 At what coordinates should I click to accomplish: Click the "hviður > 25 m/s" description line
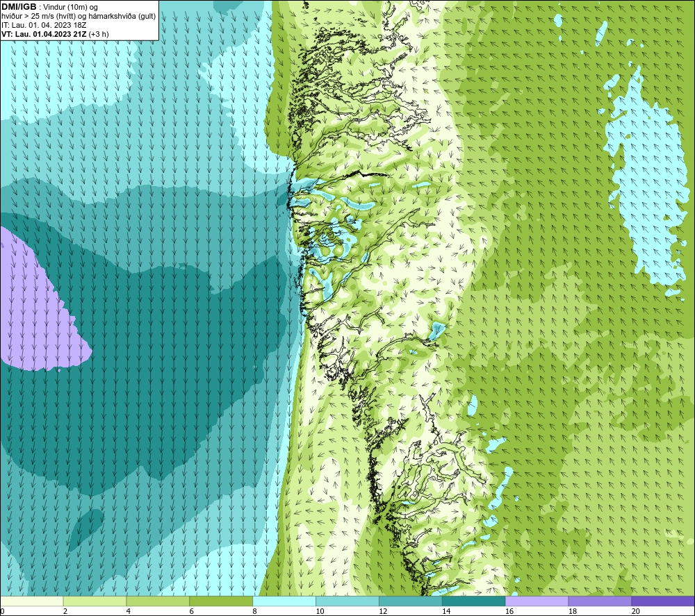click(x=79, y=17)
